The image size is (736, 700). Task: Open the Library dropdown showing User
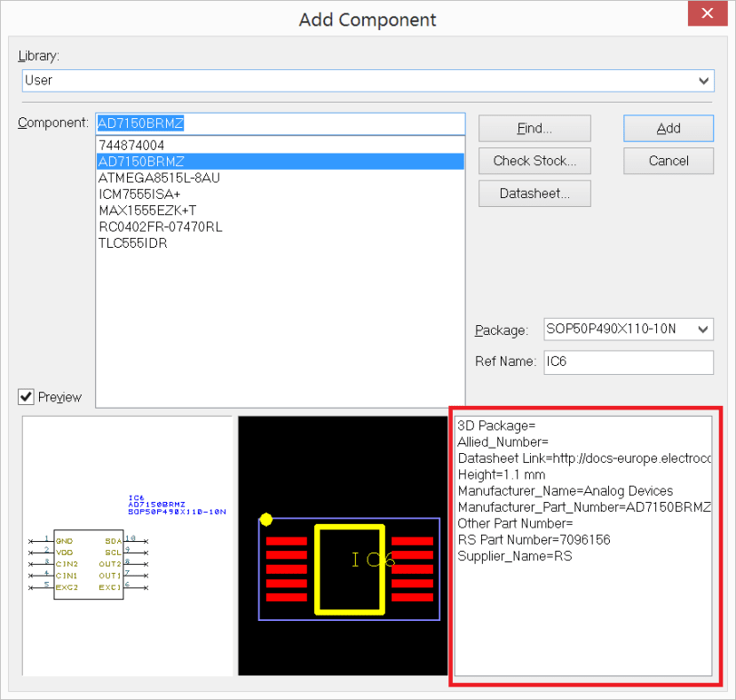tap(368, 81)
